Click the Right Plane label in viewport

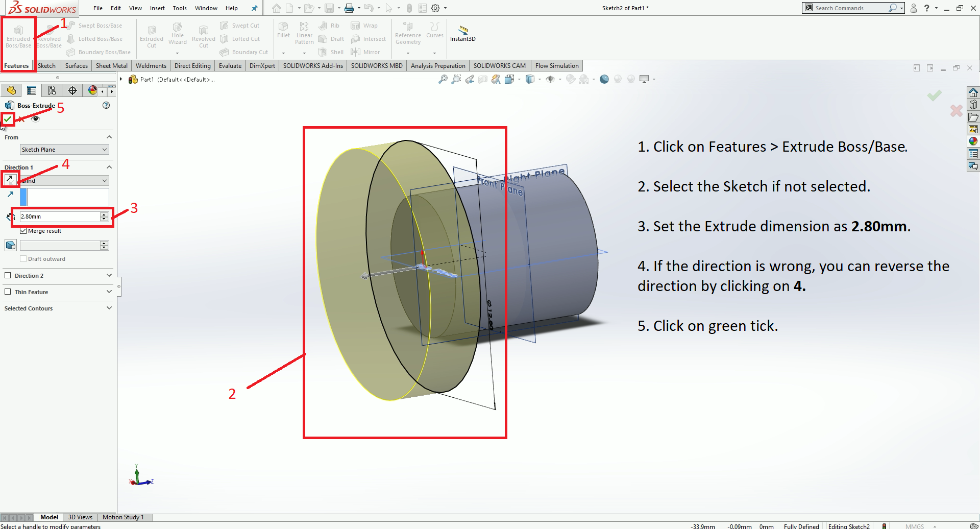534,175
